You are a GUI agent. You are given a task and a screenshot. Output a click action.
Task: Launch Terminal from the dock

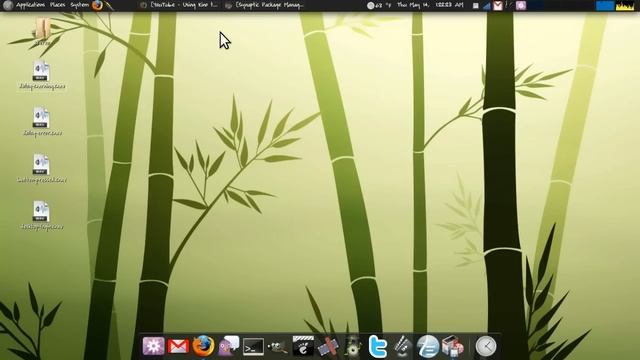point(253,347)
